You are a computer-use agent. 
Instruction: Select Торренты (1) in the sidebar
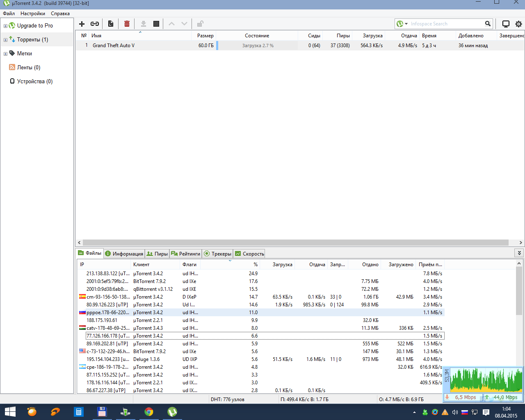(x=33, y=39)
